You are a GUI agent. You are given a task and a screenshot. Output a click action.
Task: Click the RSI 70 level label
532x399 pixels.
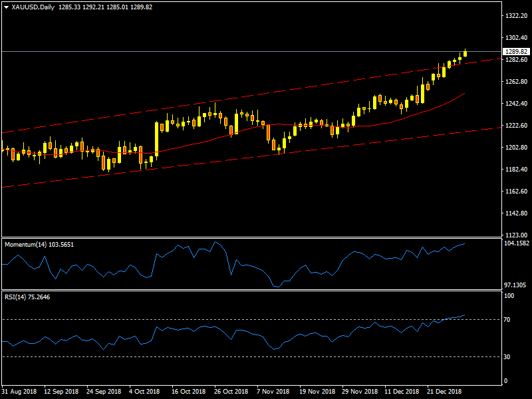[x=507, y=320]
